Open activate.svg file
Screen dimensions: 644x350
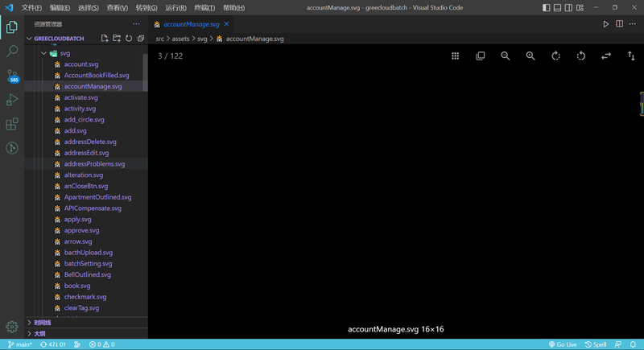(81, 97)
